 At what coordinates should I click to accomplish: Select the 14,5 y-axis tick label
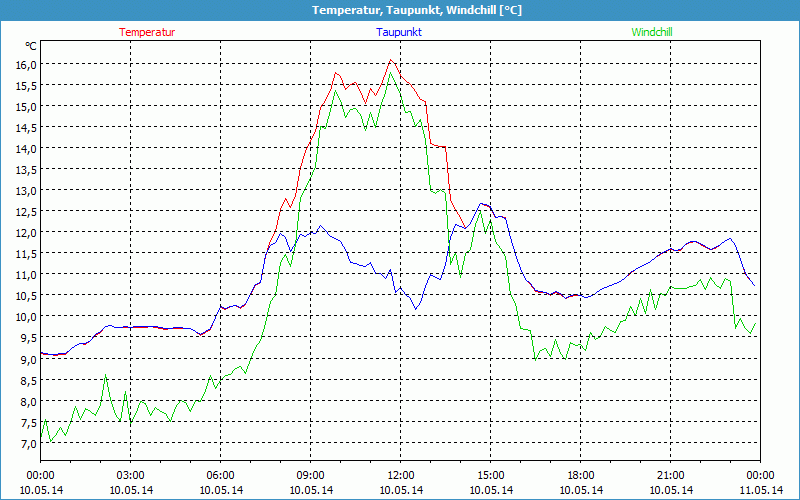[24, 127]
